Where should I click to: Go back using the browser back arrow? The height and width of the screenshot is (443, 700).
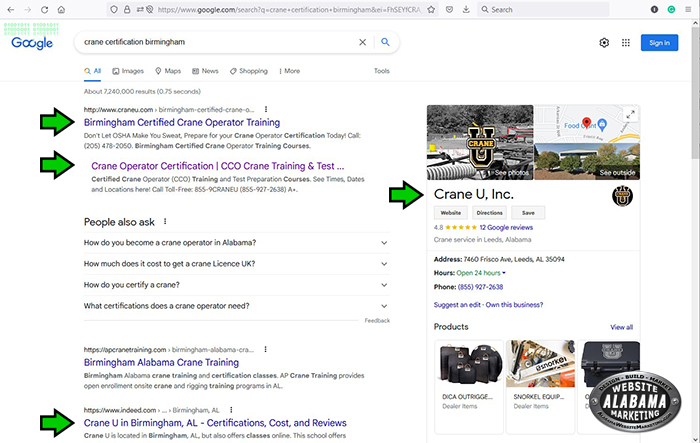(11, 9)
